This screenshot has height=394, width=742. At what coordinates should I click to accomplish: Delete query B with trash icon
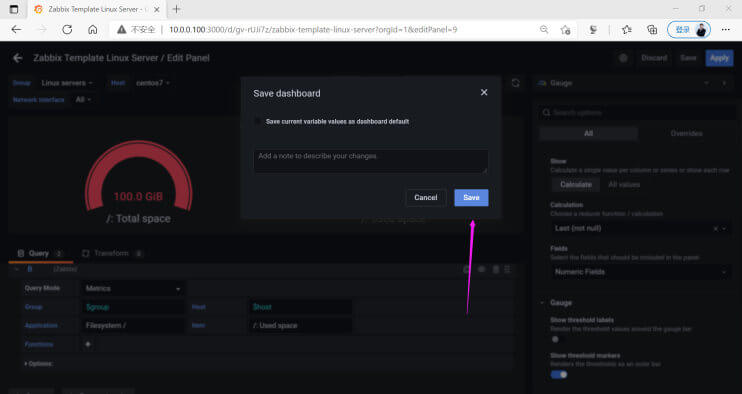pyautogui.click(x=495, y=269)
